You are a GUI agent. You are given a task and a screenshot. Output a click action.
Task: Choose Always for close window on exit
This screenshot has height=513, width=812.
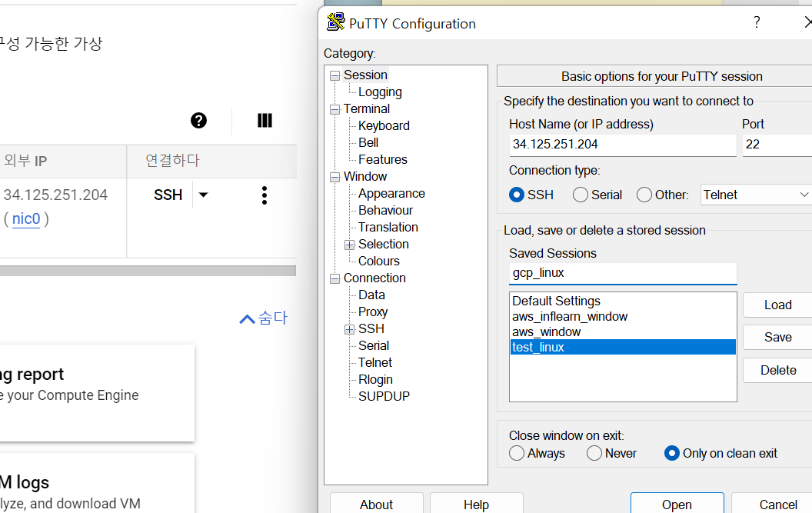(516, 454)
